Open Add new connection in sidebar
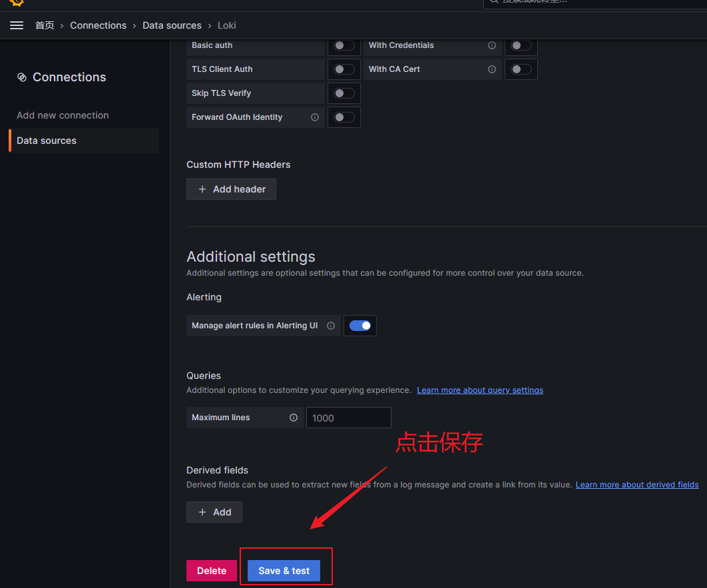 coord(63,115)
